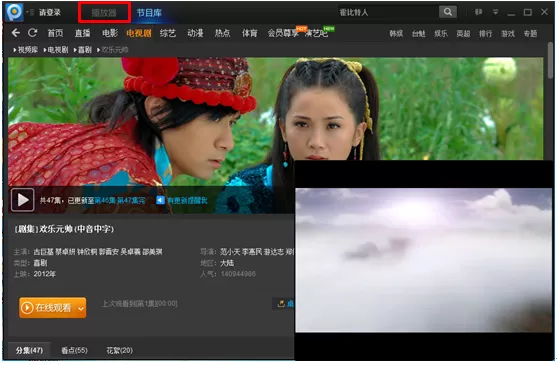This screenshot has height=365, width=557.
Task: Open the title bar main menu arrow
Action: click(495, 12)
